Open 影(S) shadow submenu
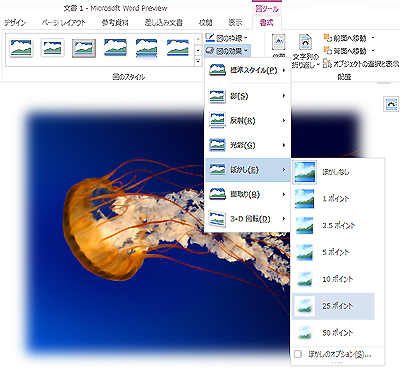 pos(248,96)
